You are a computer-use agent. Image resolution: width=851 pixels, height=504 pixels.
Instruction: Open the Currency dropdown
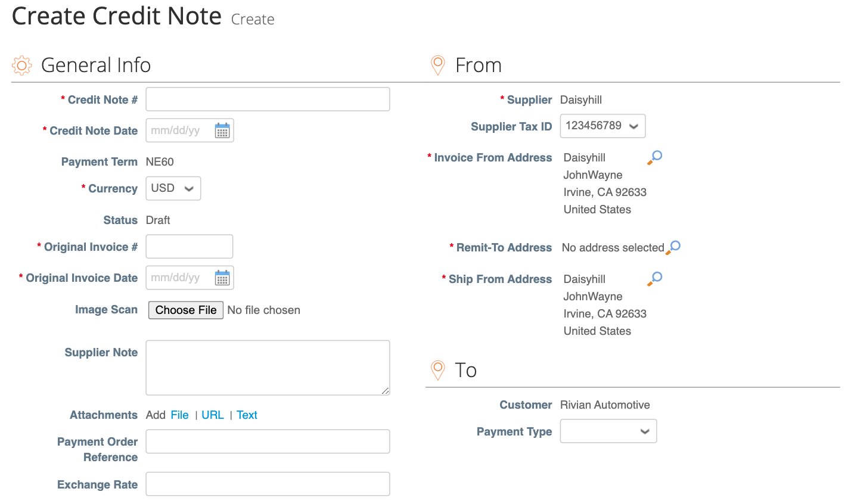tap(173, 188)
